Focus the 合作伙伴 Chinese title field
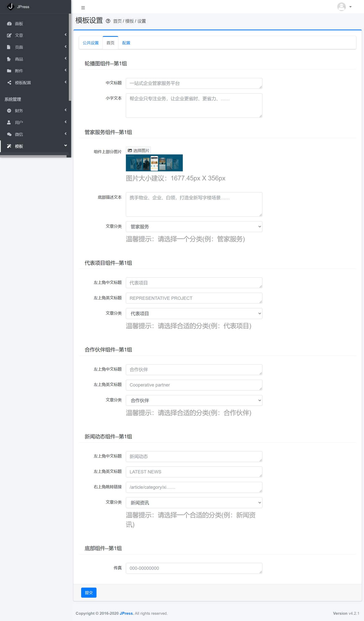Image resolution: width=364 pixels, height=621 pixels. pyautogui.click(x=194, y=370)
